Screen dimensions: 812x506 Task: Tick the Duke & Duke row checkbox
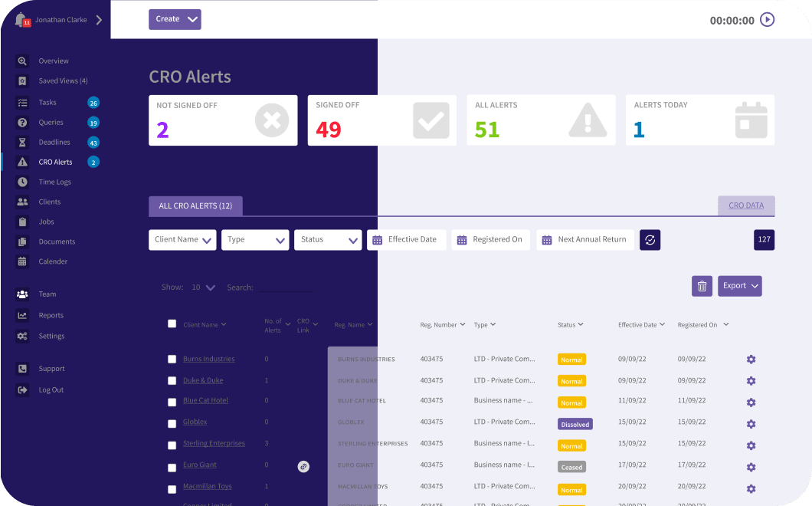coord(172,381)
